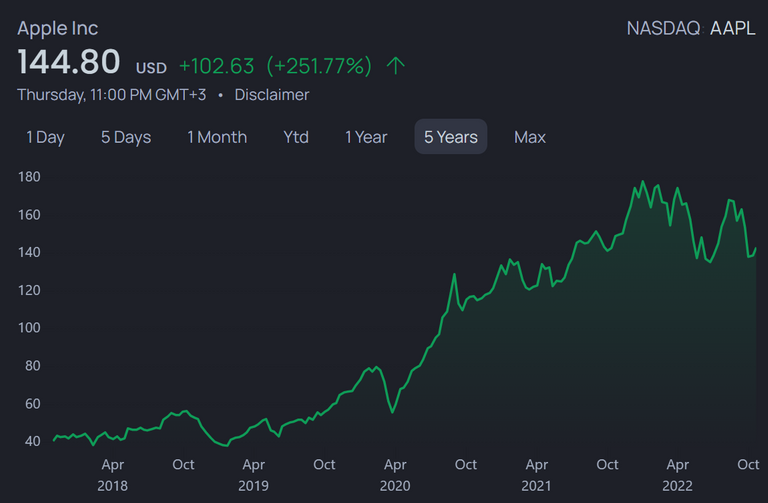Show the Max chart range
The width and height of the screenshot is (768, 503).
tap(529, 137)
